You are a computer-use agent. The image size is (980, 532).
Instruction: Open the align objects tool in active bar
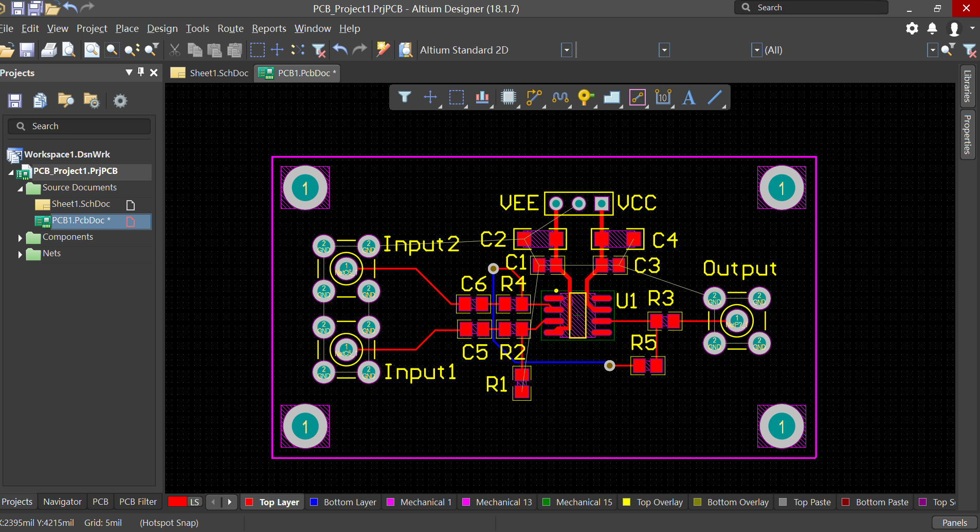pyautogui.click(x=482, y=97)
